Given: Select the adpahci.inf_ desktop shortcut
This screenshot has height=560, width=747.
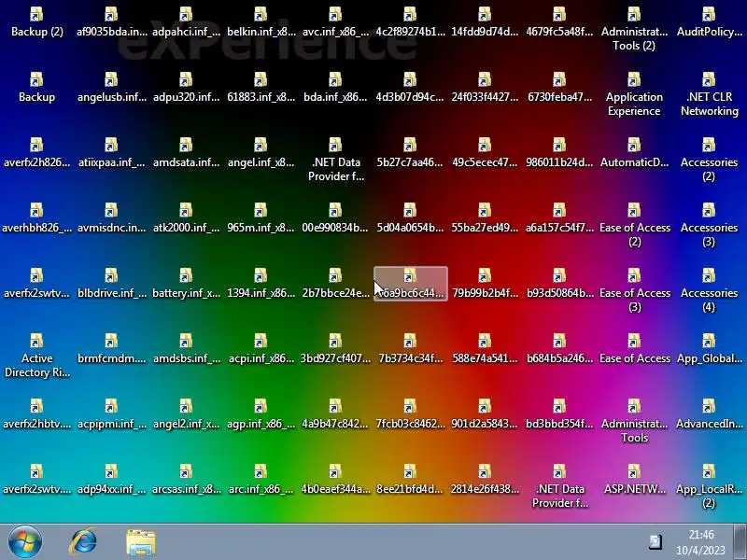Looking at the screenshot, I should [x=186, y=21].
